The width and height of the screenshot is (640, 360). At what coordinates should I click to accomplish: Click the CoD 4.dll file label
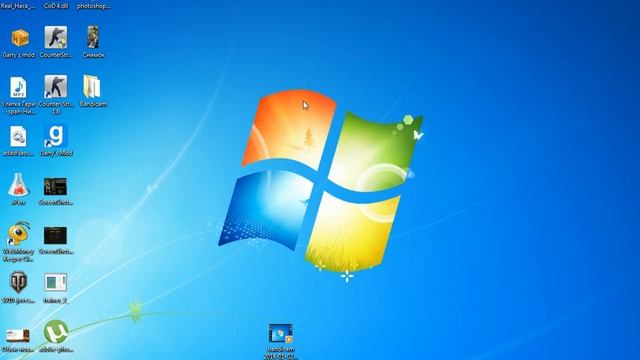[x=56, y=6]
